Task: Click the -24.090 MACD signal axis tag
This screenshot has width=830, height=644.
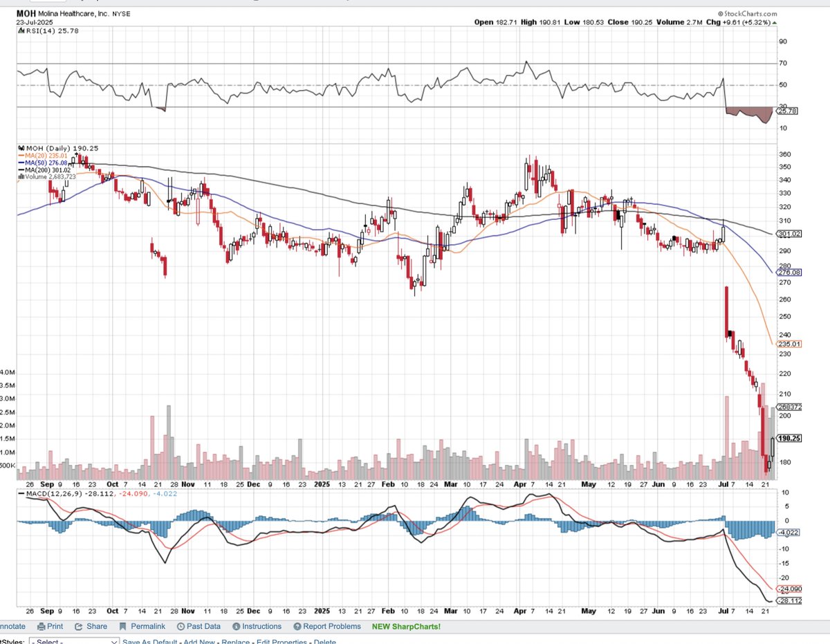Action: point(791,589)
